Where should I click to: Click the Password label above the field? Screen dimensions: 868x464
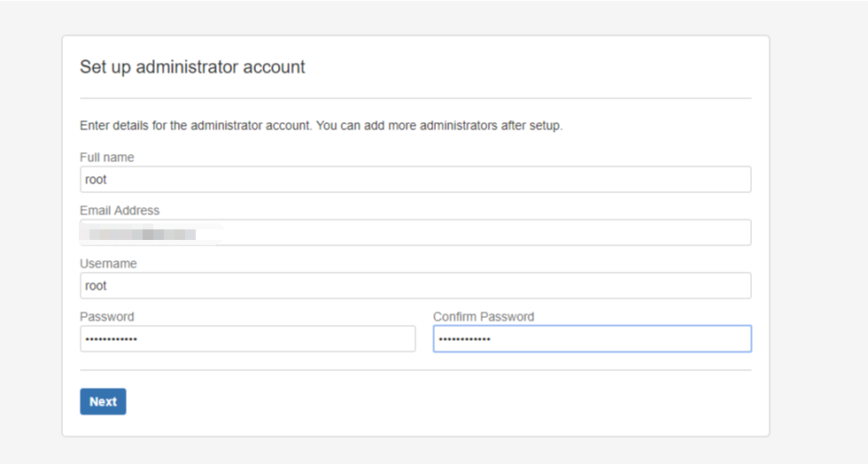(107, 317)
